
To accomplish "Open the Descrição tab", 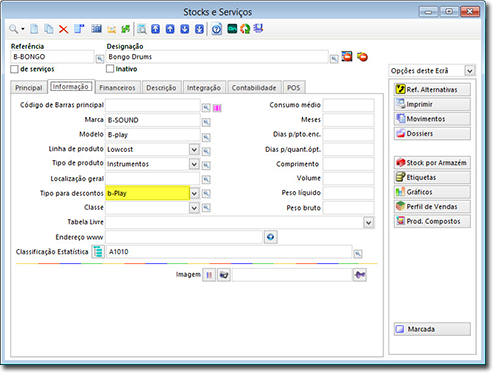I will 161,88.
